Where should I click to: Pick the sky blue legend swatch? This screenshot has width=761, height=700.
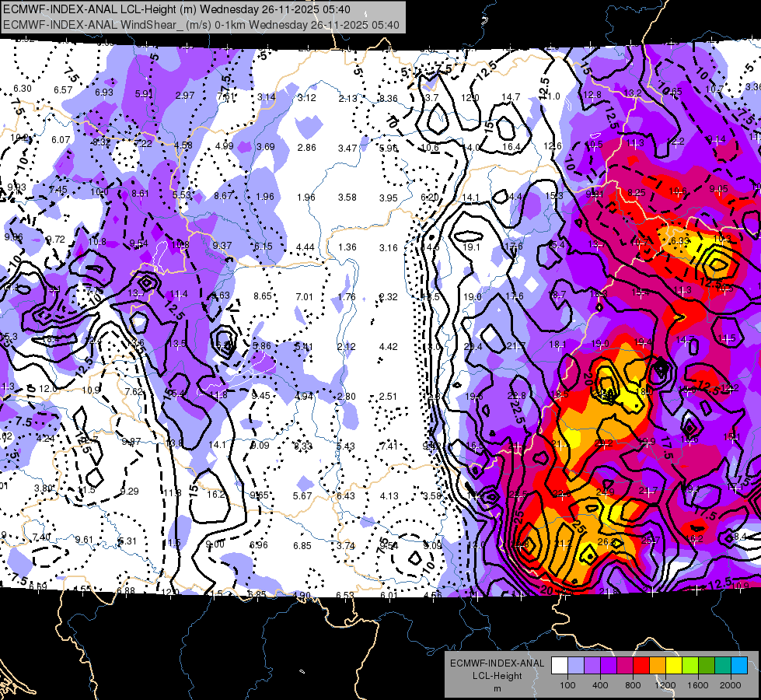pyautogui.click(x=739, y=666)
